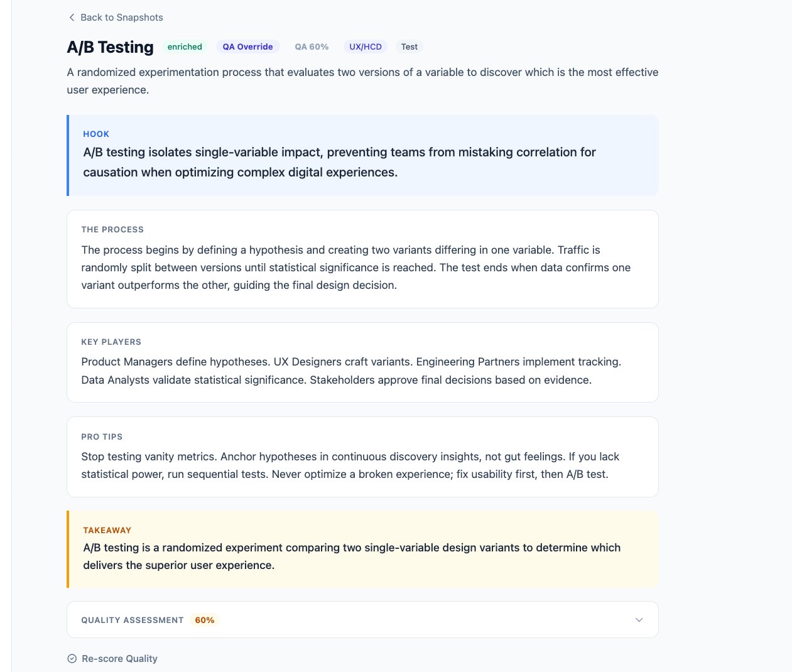Expand the Quality Assessment chevron
Viewport: 792px width, 672px height.
coord(639,620)
